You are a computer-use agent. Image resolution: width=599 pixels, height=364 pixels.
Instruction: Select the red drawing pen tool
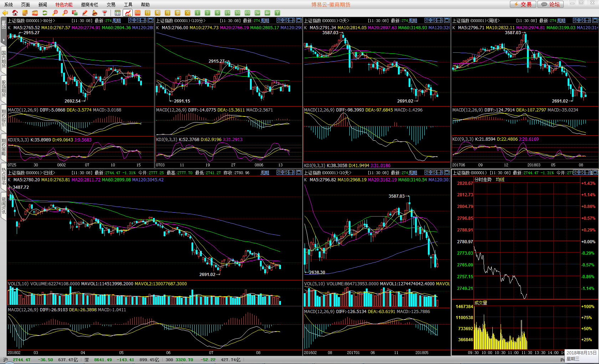pyautogui.click(x=85, y=13)
